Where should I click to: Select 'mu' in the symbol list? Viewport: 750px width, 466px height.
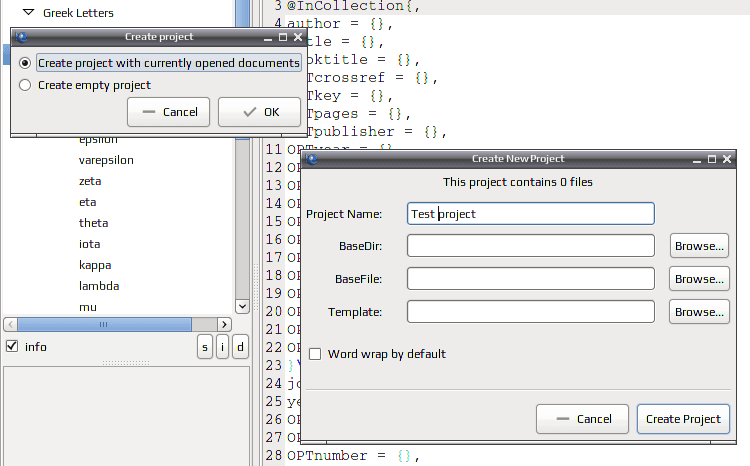tap(88, 307)
